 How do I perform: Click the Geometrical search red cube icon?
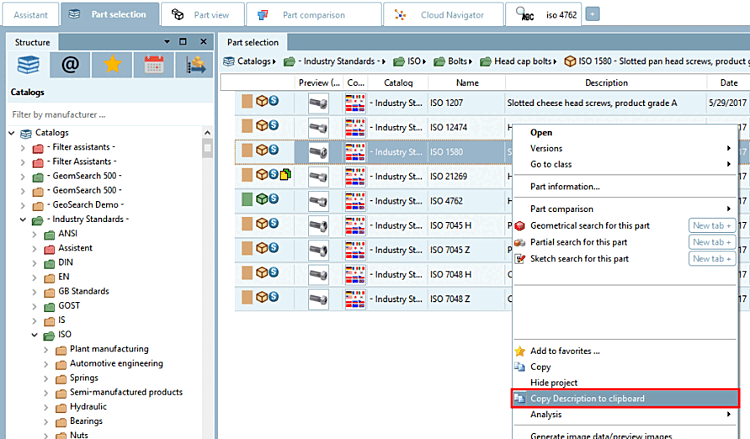[x=520, y=226]
